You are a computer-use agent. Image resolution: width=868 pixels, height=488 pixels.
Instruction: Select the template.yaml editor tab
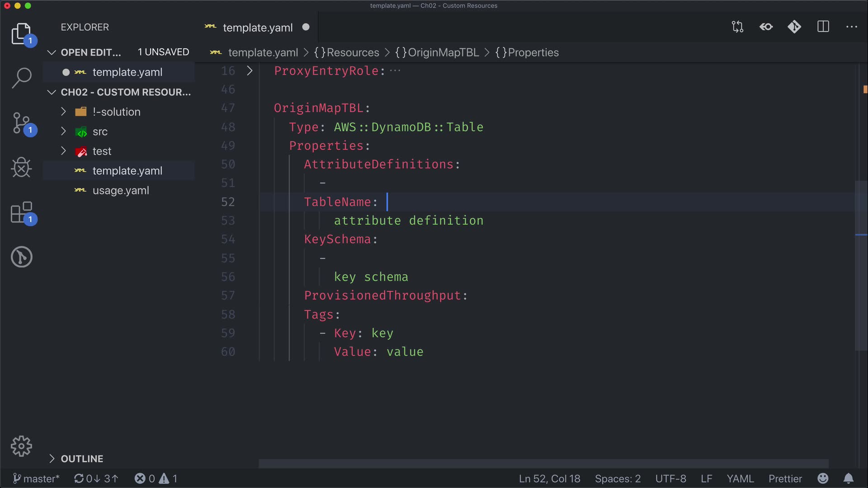click(x=257, y=28)
